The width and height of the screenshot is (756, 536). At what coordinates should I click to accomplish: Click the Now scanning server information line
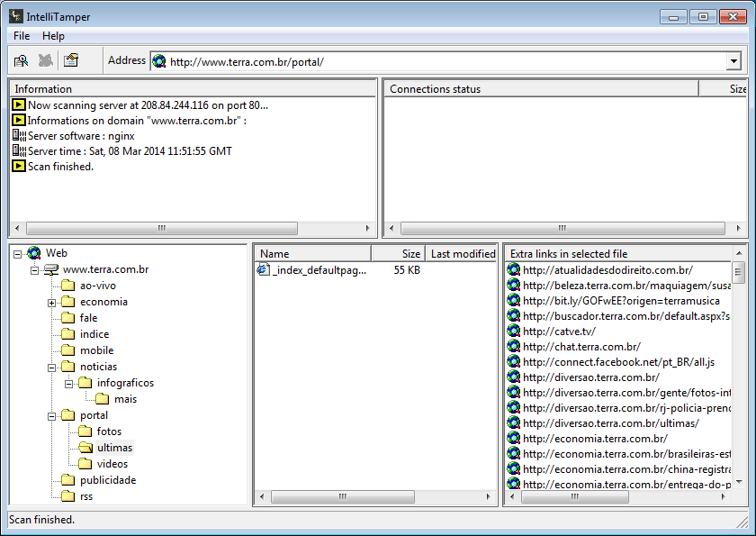pyautogui.click(x=148, y=105)
